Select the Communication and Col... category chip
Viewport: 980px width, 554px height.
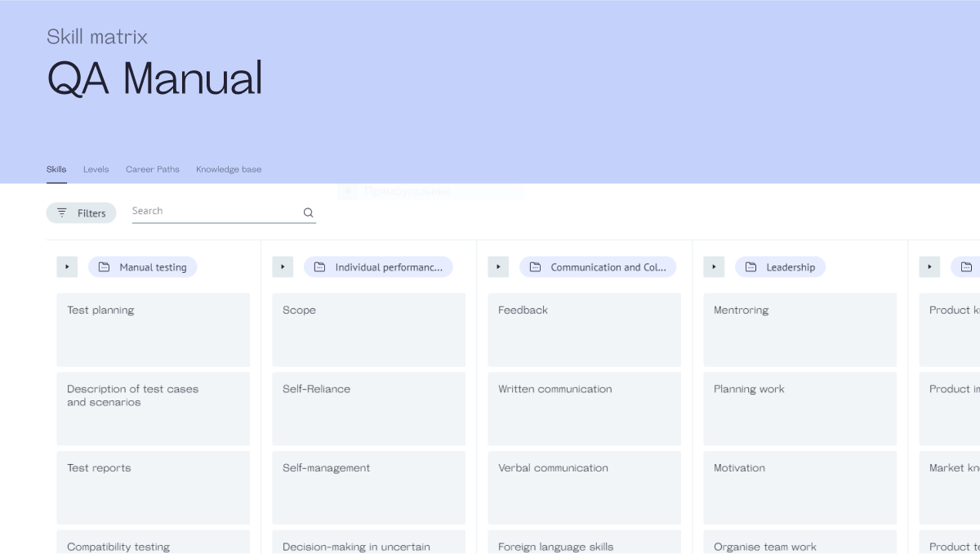[x=598, y=267]
